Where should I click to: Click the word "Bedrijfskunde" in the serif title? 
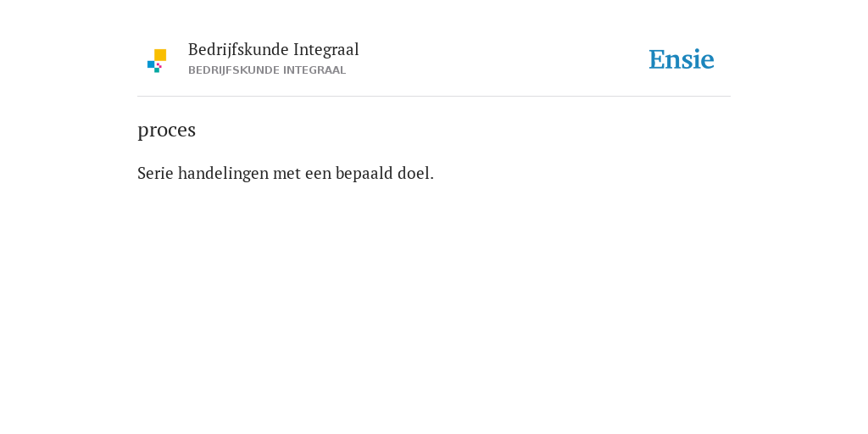[x=238, y=50]
